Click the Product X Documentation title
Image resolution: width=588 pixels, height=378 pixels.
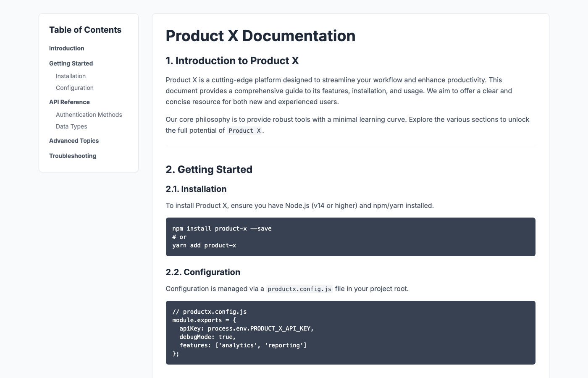pyautogui.click(x=260, y=36)
